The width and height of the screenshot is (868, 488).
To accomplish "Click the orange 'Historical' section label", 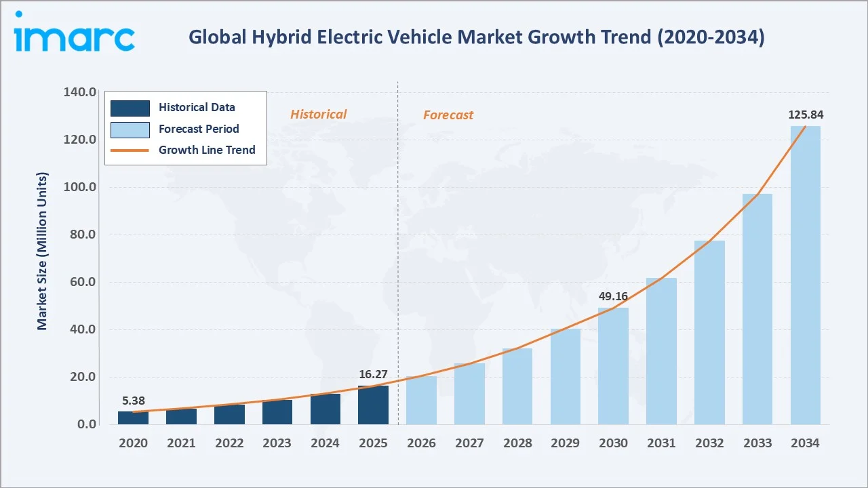I will (318, 115).
